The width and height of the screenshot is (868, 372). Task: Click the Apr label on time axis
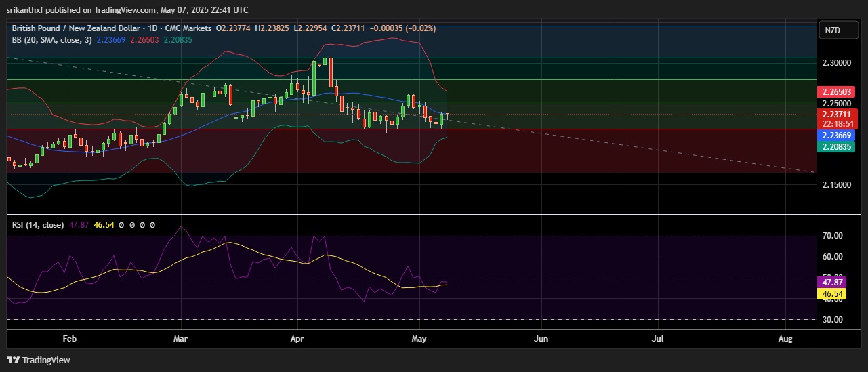pyautogui.click(x=296, y=337)
